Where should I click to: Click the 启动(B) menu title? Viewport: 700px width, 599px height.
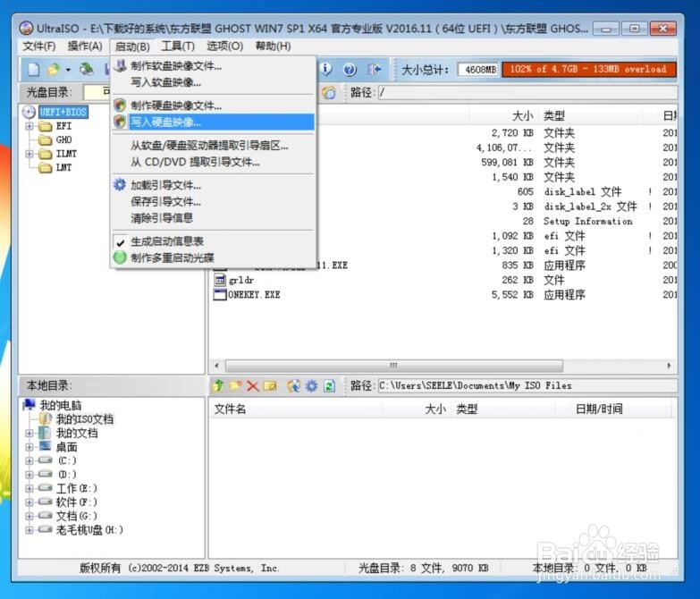[132, 46]
